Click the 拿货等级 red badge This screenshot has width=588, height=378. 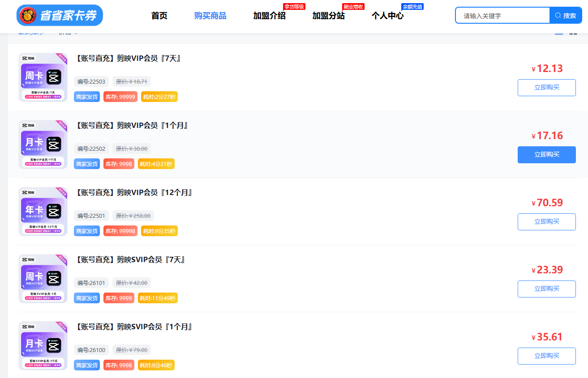pyautogui.click(x=294, y=7)
